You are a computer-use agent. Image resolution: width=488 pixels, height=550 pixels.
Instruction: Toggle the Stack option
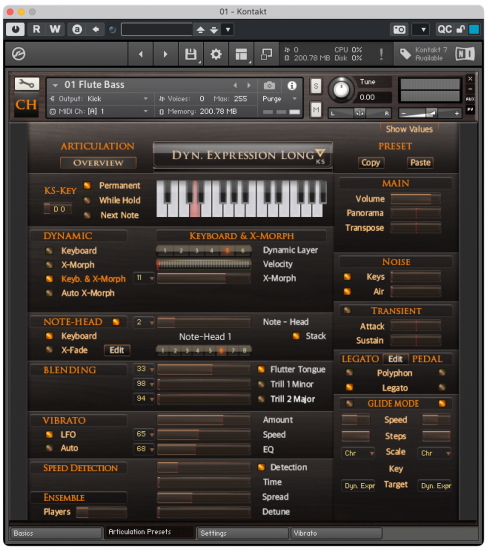(x=296, y=336)
